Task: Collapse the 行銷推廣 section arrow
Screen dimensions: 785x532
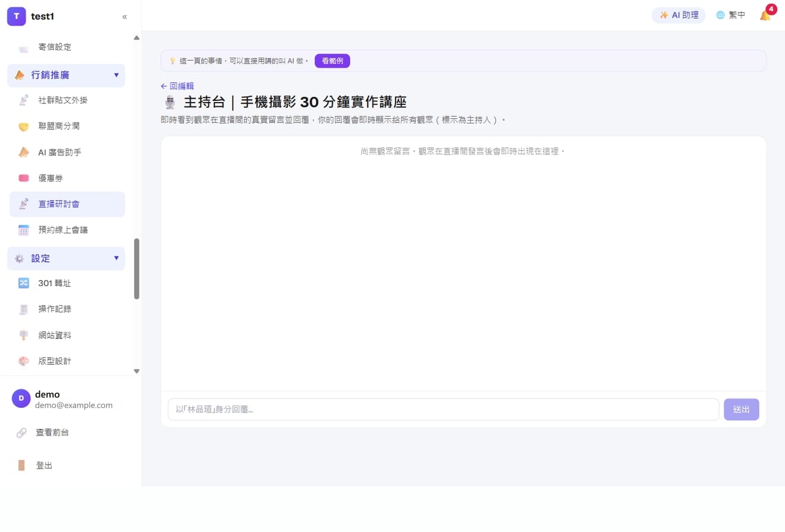Action: click(x=116, y=75)
